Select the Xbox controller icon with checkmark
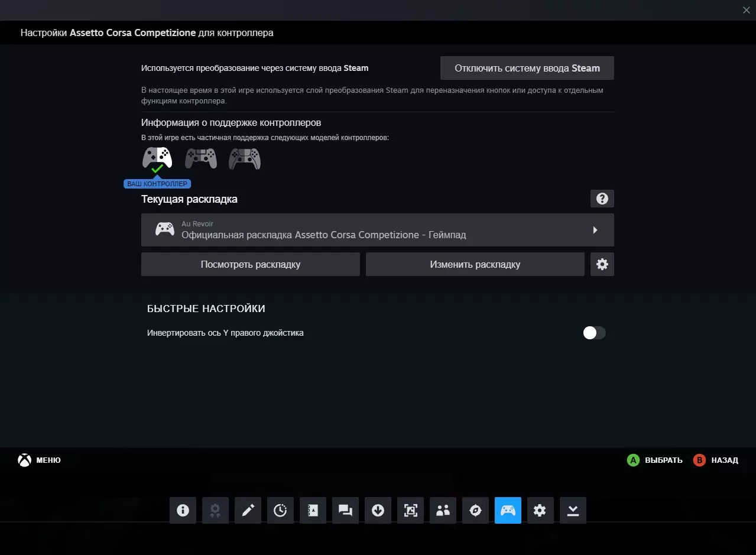The height and width of the screenshot is (555, 756). click(157, 158)
